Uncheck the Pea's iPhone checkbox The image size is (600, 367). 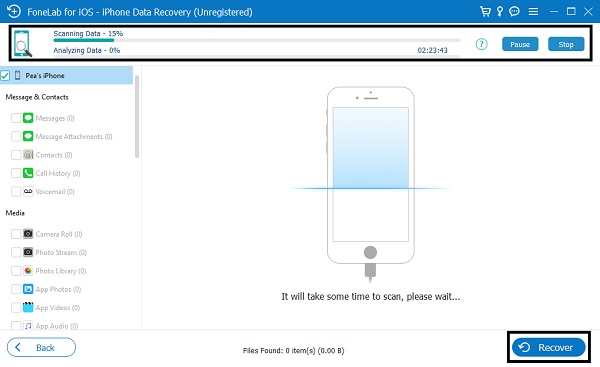pos(5,75)
